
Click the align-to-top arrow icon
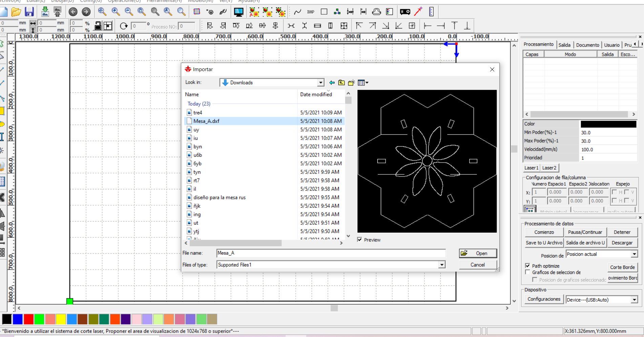click(454, 26)
